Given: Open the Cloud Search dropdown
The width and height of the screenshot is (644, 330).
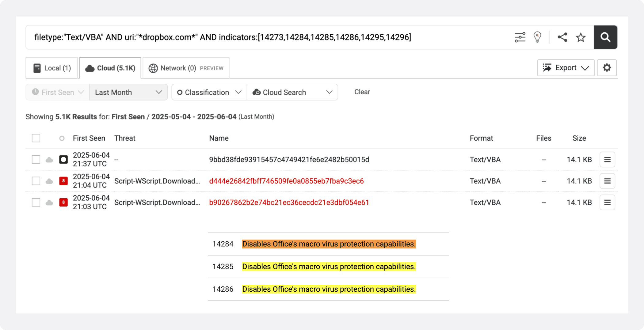Looking at the screenshot, I should (292, 92).
